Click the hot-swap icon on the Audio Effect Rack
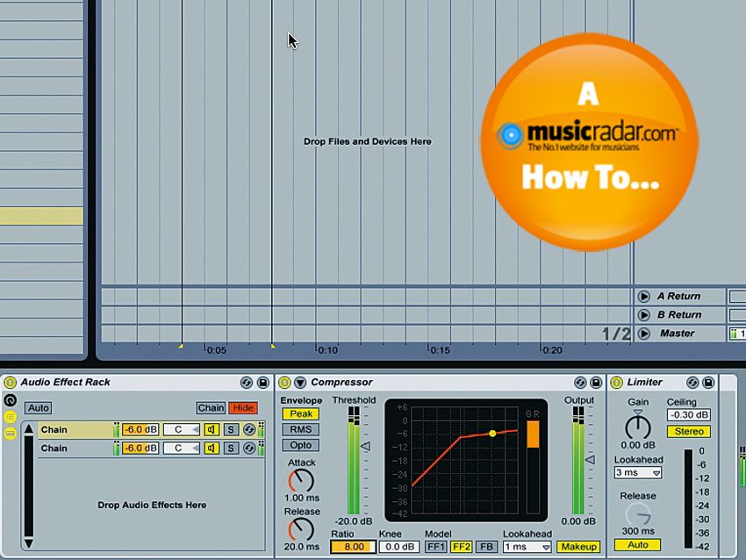 click(246, 383)
